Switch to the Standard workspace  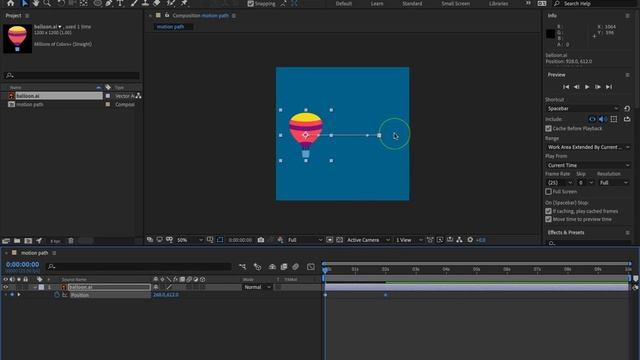(412, 4)
